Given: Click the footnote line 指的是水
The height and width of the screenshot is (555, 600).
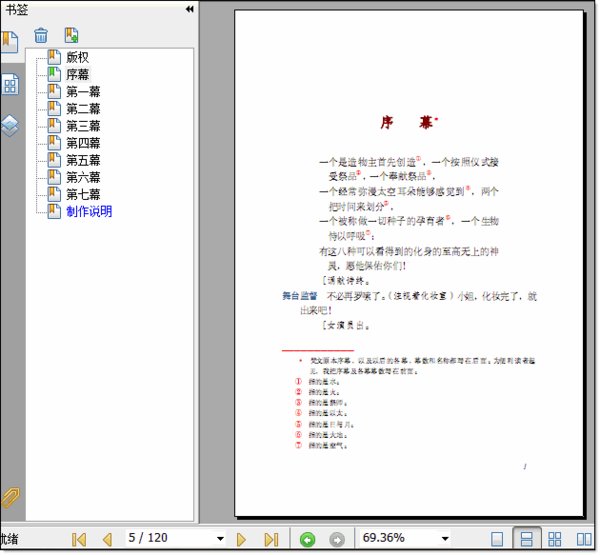Looking at the screenshot, I should click(324, 382).
